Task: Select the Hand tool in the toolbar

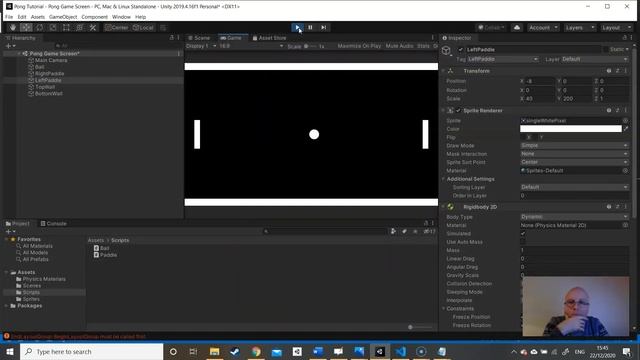Action: [x=13, y=27]
